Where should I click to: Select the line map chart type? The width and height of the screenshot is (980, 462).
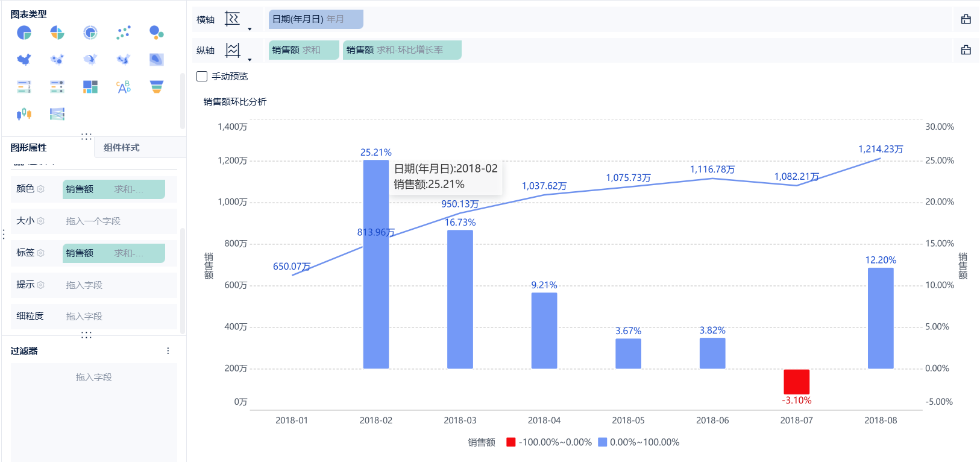point(124,59)
